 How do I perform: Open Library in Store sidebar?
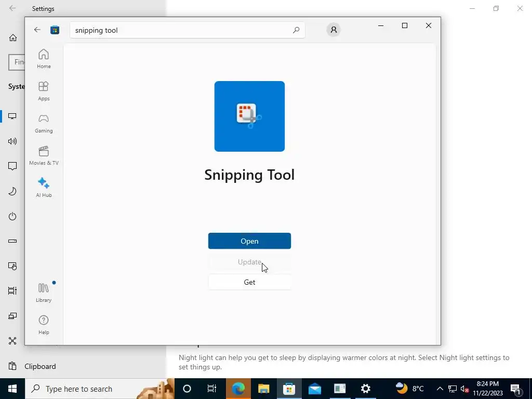(x=44, y=292)
